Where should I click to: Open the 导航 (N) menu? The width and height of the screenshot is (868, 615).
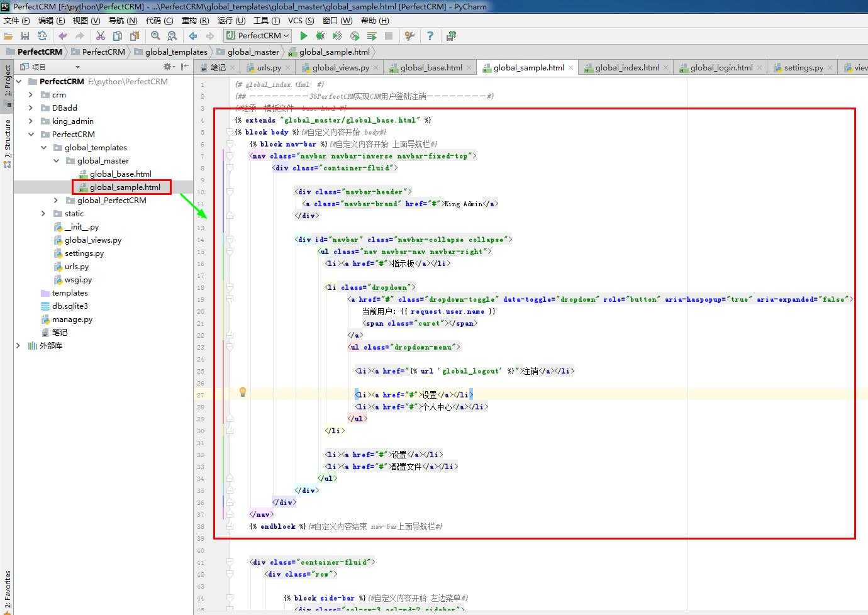tap(123, 20)
